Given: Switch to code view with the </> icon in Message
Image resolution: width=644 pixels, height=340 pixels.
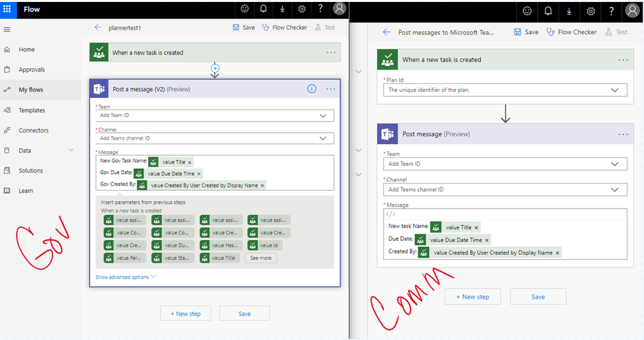Looking at the screenshot, I should [390, 214].
